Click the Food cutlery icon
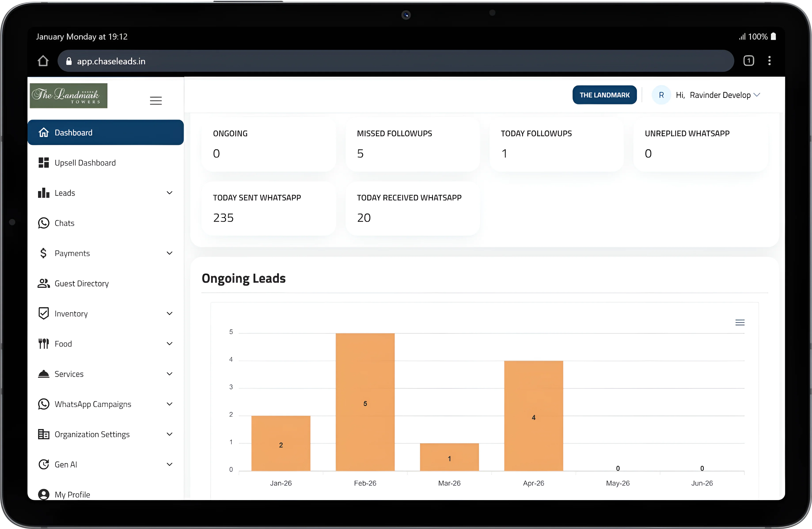This screenshot has height=529, width=812. click(x=43, y=344)
